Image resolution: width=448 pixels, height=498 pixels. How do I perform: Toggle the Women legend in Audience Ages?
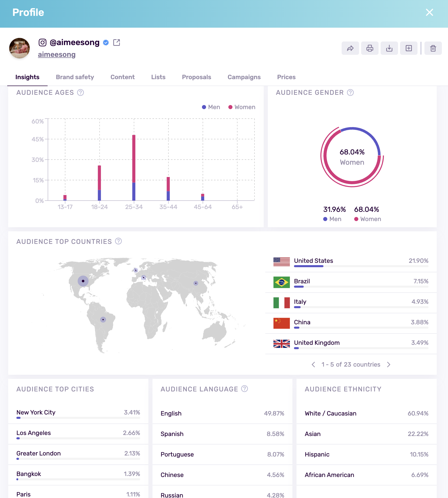tap(241, 107)
